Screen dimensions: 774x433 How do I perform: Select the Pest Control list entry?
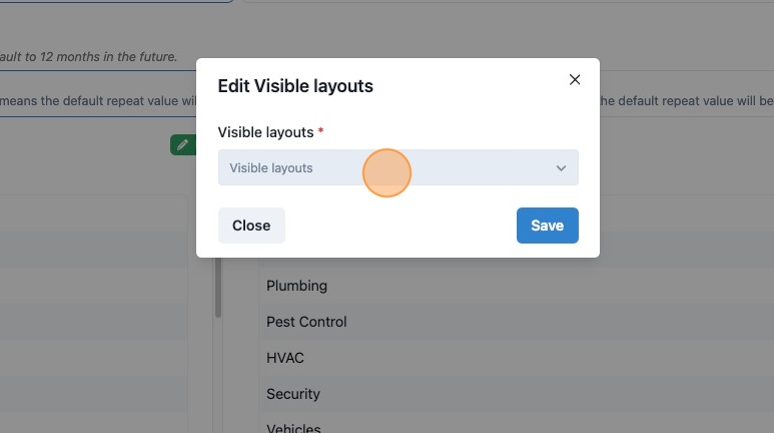tap(307, 322)
